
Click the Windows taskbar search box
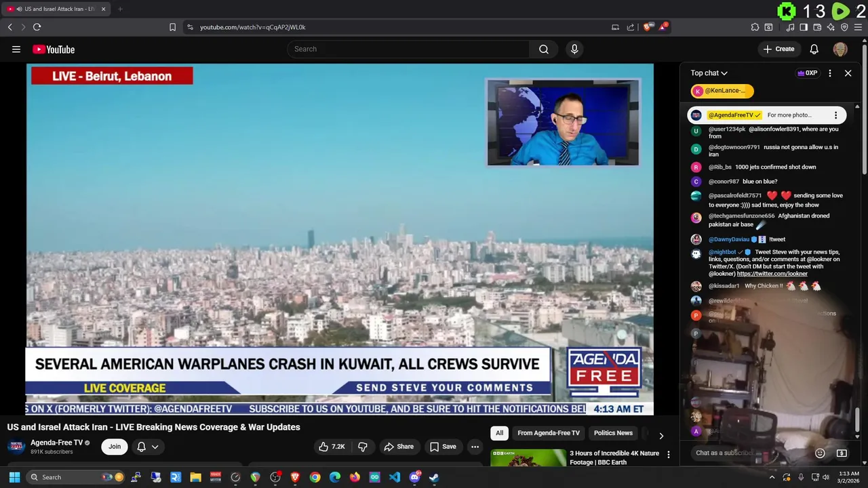pos(76,477)
